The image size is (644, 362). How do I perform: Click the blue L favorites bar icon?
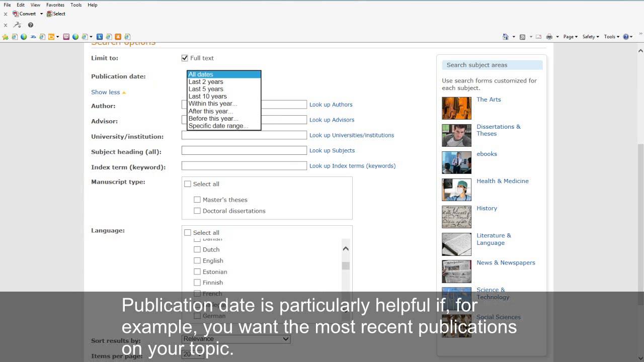coord(100,37)
